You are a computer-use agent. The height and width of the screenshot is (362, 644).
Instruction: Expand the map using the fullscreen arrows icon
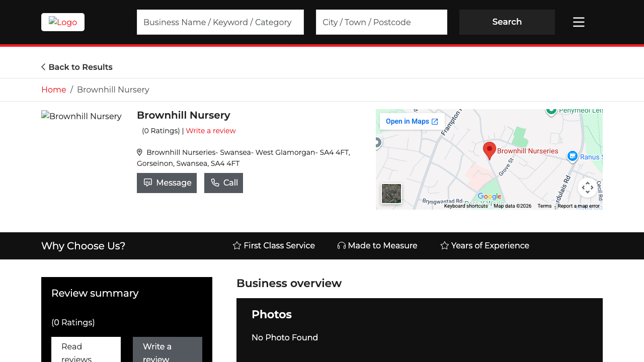(x=587, y=187)
